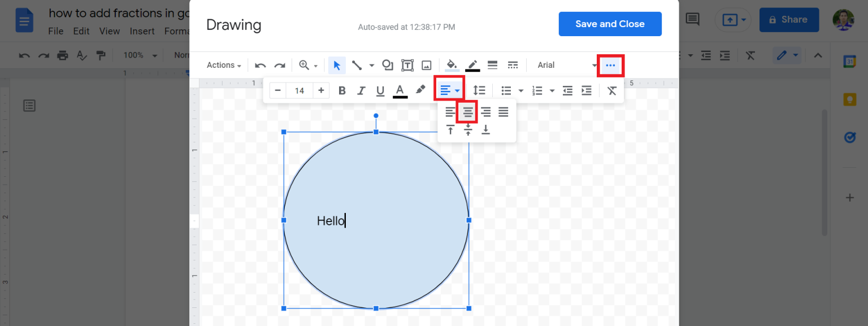
Task: Click Print icon in Docs toolbar
Action: tap(62, 55)
